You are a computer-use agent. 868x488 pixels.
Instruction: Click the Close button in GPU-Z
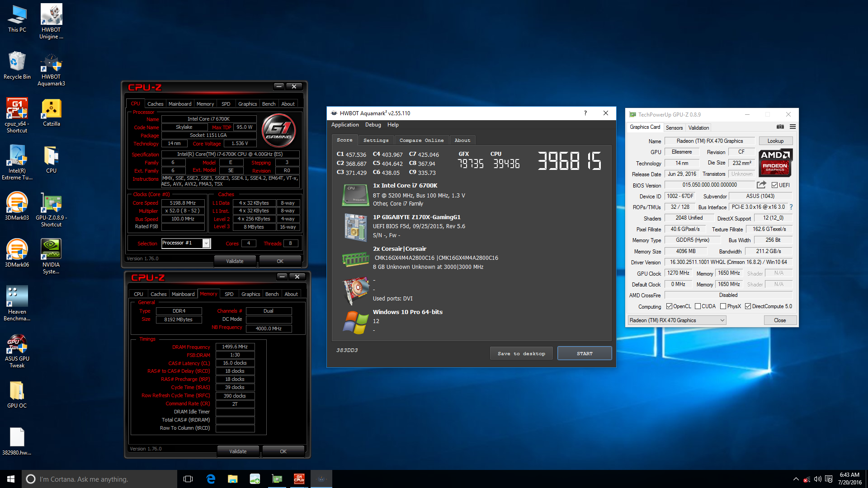click(x=780, y=320)
